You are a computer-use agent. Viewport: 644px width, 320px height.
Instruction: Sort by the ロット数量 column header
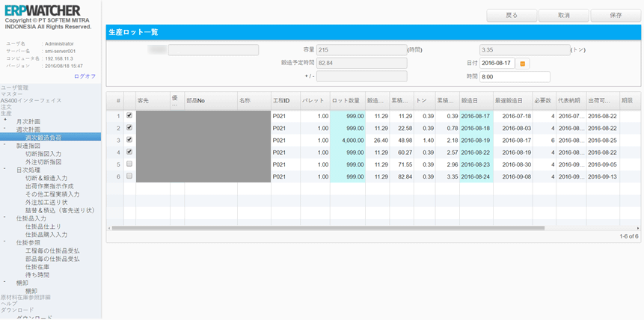click(x=348, y=101)
